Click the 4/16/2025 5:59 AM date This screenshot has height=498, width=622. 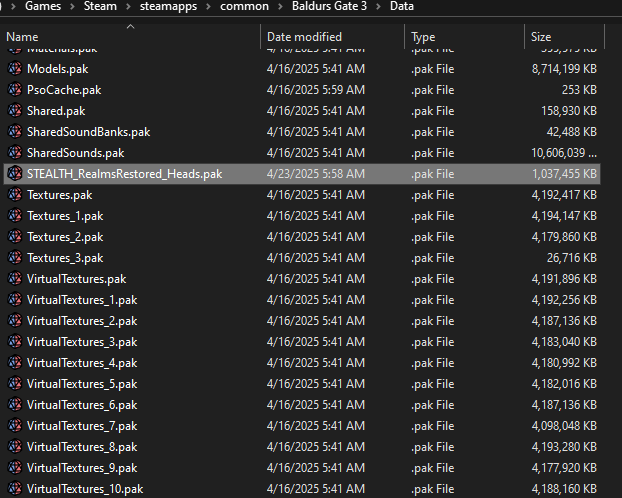click(316, 90)
